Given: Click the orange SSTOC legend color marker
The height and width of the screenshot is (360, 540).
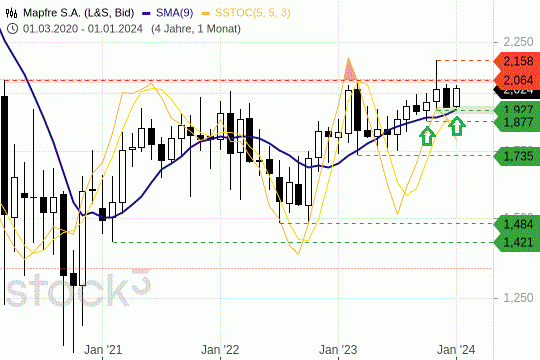Looking at the screenshot, I should point(206,13).
